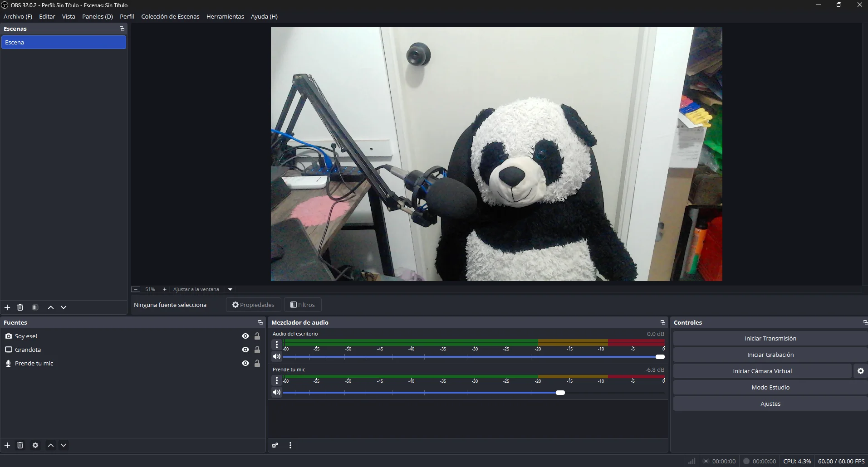Open the preview zoom scaling dropdown arrow
The image size is (868, 467).
tap(230, 289)
